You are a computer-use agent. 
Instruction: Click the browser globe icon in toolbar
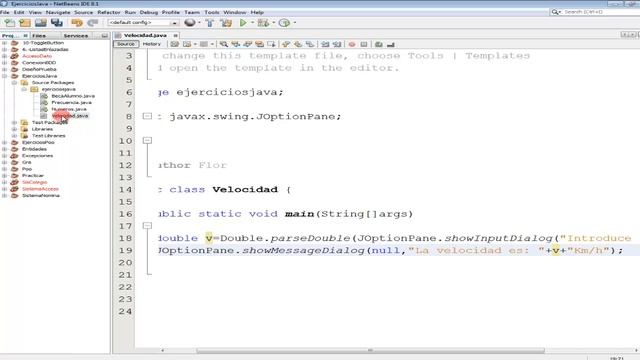click(190, 23)
